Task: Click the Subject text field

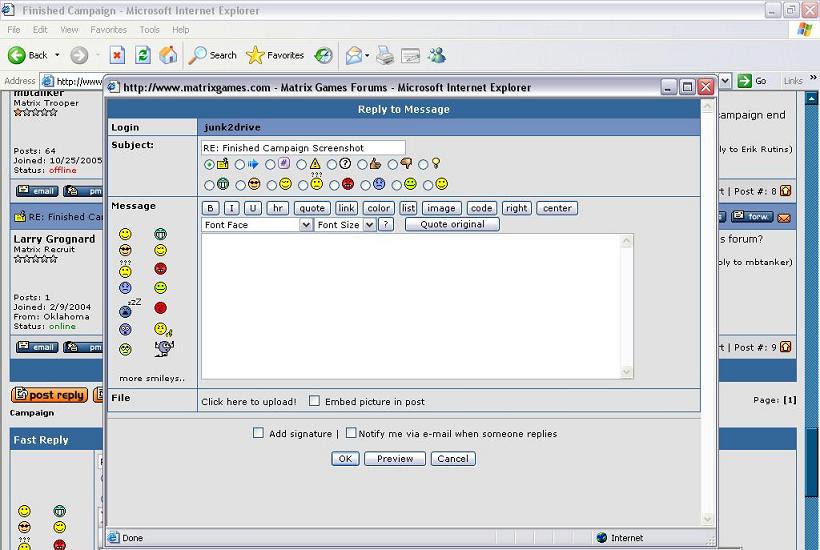Action: (303, 148)
